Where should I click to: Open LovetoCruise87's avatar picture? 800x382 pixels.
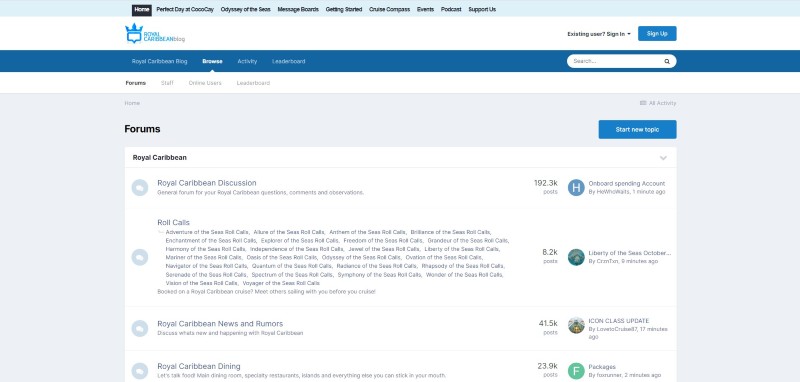576,325
